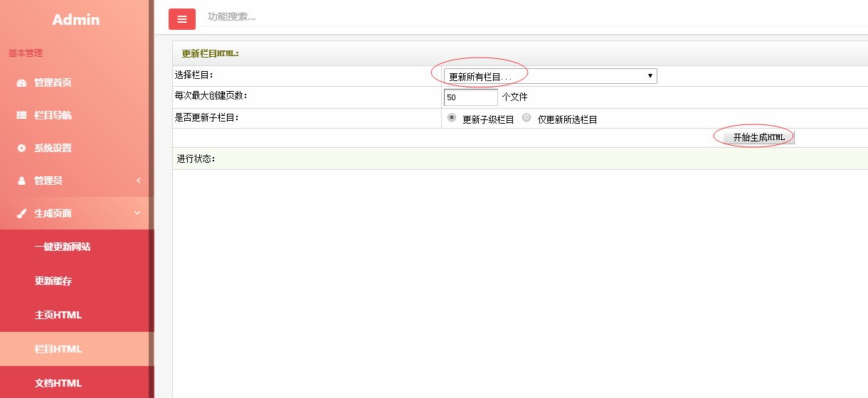Open the 更新缓存 menu item
Screen dimensions: 868x398
click(53, 281)
